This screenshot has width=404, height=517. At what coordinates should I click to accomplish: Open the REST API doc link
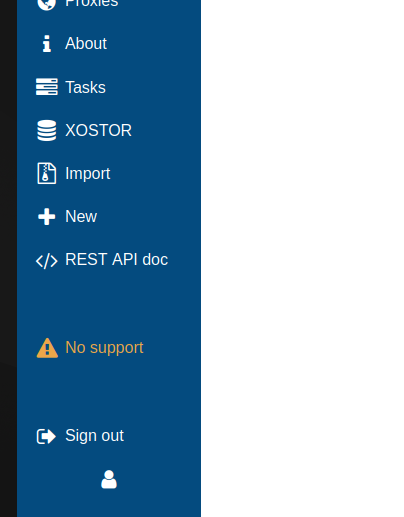[x=117, y=260]
